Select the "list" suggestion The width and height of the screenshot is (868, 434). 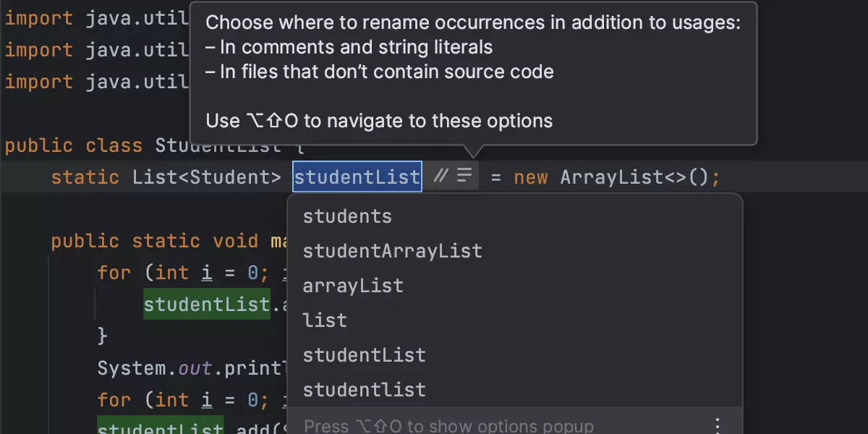[x=325, y=320]
